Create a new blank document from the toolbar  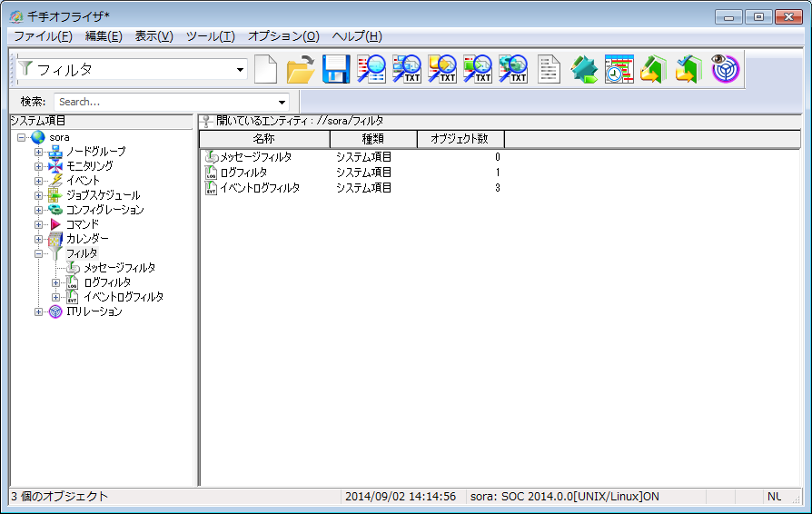(265, 69)
